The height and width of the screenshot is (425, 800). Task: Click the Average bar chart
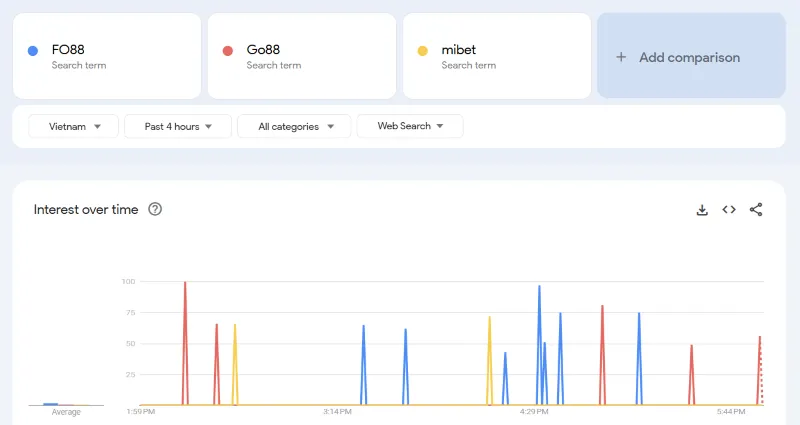(x=66, y=404)
